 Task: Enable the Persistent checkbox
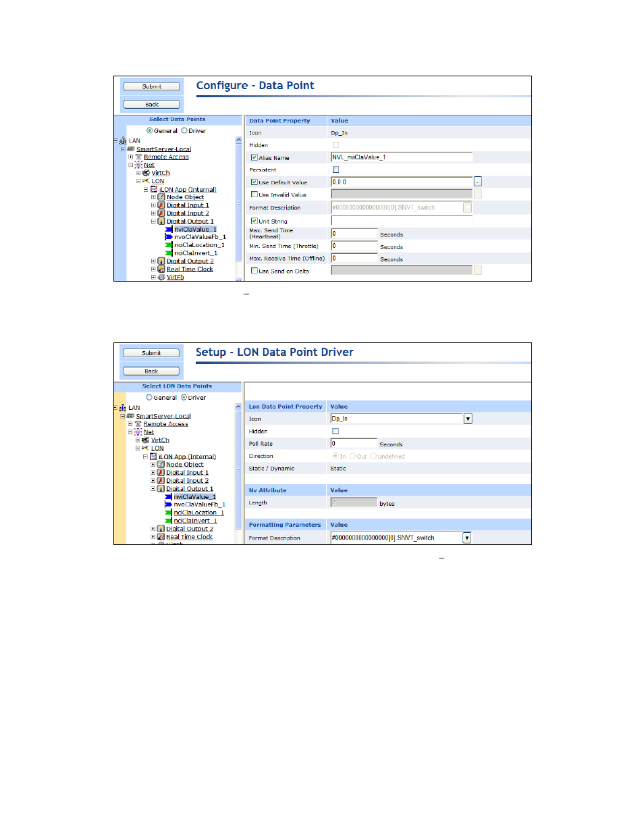pos(336,170)
